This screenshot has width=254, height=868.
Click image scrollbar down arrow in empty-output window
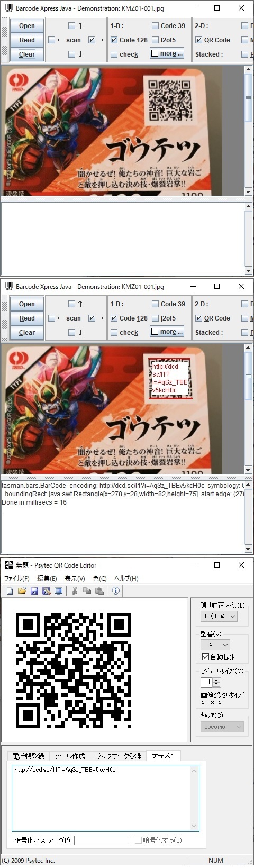(x=248, y=191)
